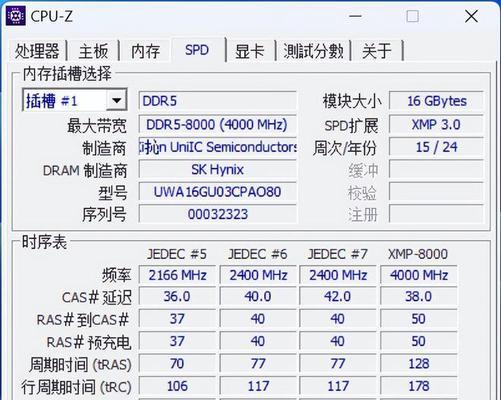Select the UniIC Semiconductors manufacturer field
Viewport: 501px width, 400px height.
coord(217,147)
